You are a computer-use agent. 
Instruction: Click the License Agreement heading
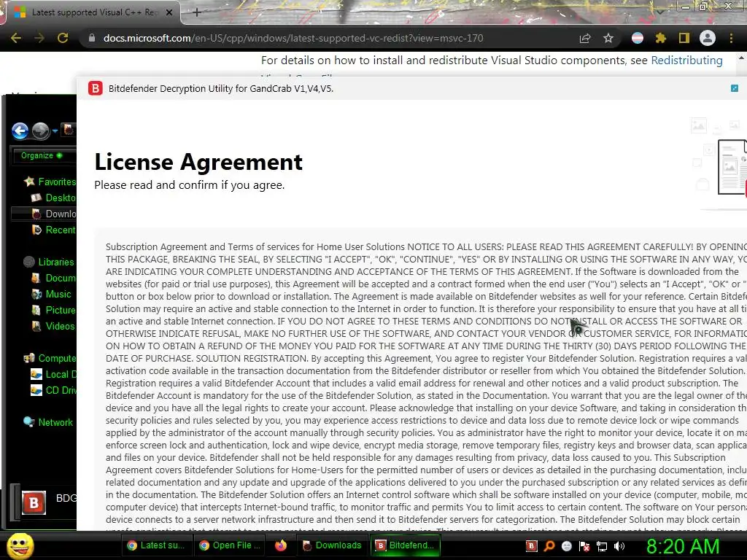point(198,162)
